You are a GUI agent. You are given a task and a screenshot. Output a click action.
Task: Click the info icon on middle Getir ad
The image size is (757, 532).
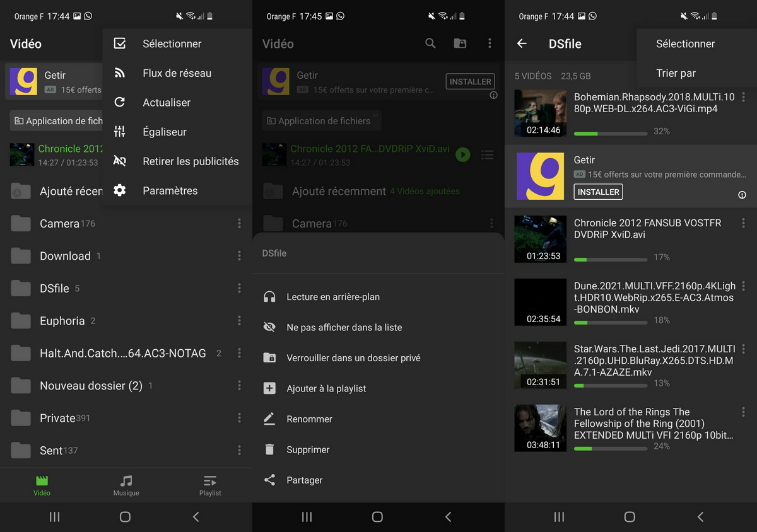pos(493,95)
